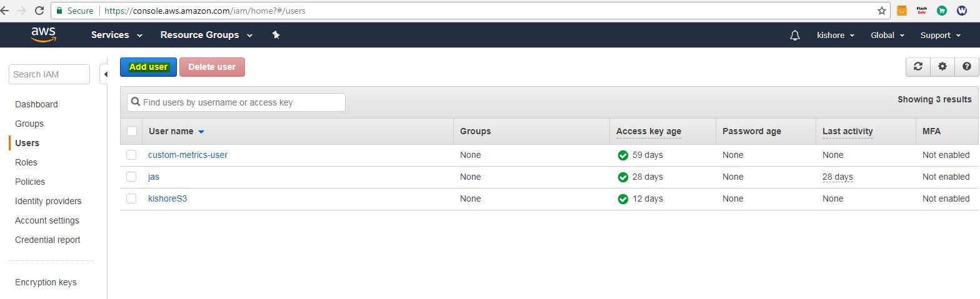Click the AWS logo home icon
The width and height of the screenshot is (980, 299).
click(x=43, y=35)
